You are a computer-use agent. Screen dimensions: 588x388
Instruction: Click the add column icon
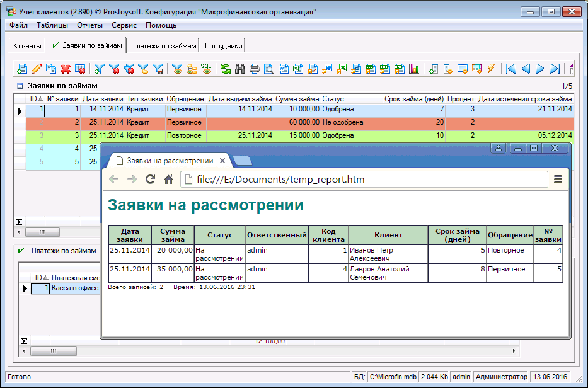[434, 69]
